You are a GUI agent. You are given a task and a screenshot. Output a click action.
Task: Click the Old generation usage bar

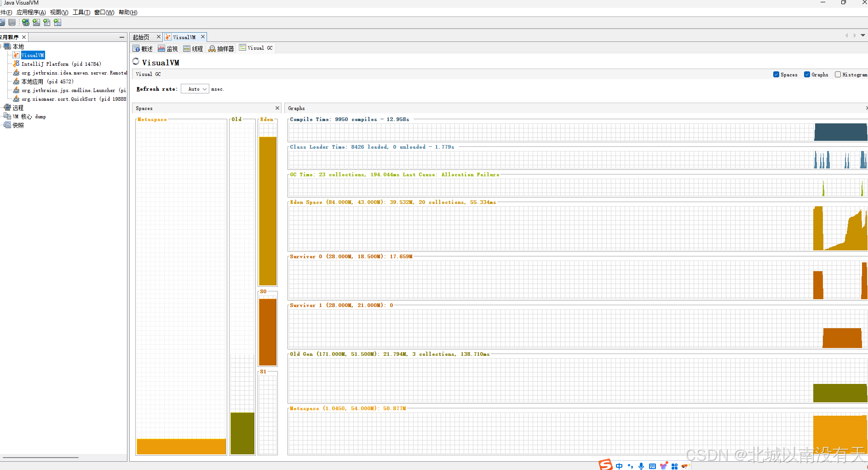(x=242, y=433)
